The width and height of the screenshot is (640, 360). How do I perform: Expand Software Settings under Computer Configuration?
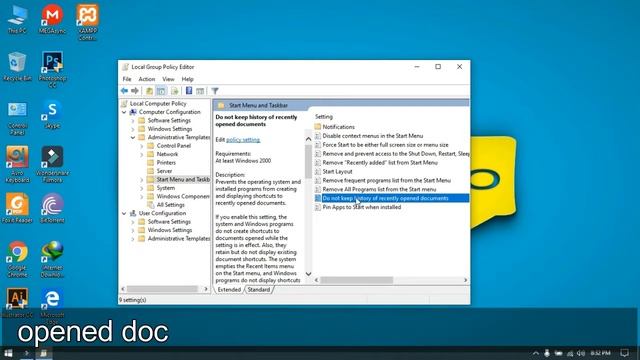pyautogui.click(x=133, y=121)
